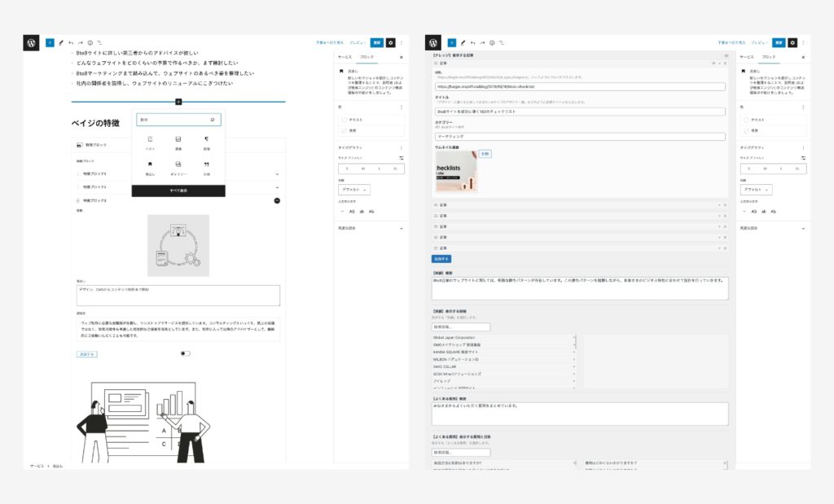The height and width of the screenshot is (504, 834).
Task: Choose heading bookmark block in inserter popup
Action: pos(150,164)
